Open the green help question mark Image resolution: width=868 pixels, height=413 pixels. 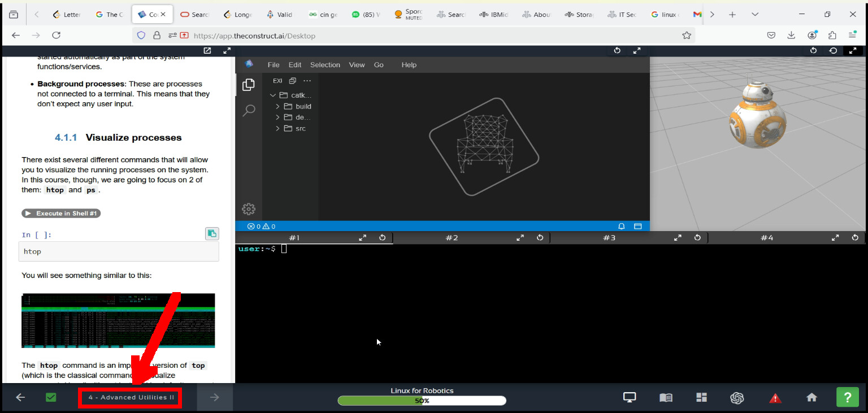847,397
